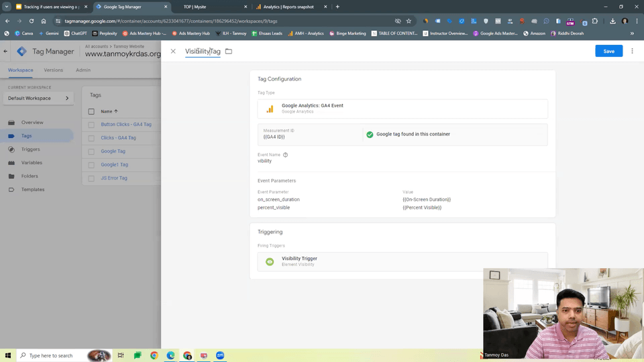The width and height of the screenshot is (644, 362).
Task: Click the Element Visibility eye icon
Action: point(270,261)
